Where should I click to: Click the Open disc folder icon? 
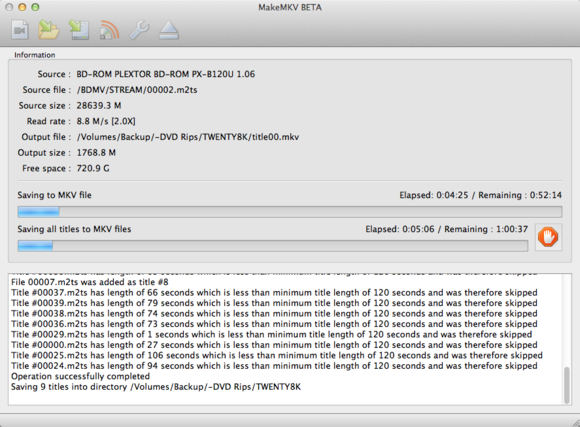[49, 30]
